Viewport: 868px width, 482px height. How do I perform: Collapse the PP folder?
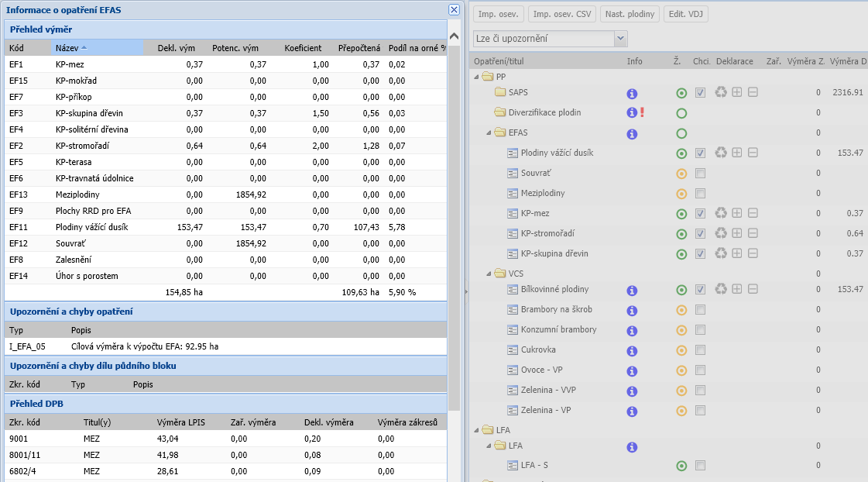click(x=477, y=77)
